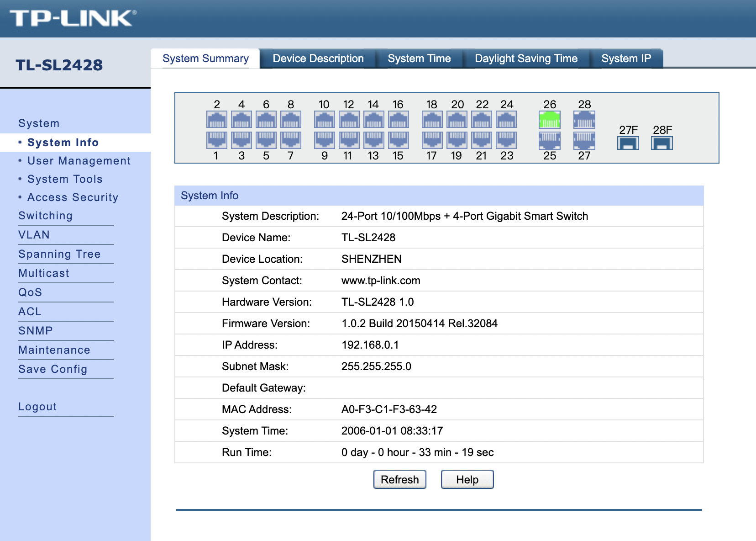
Task: Click the SHENZHEN device location value
Action: 372,259
